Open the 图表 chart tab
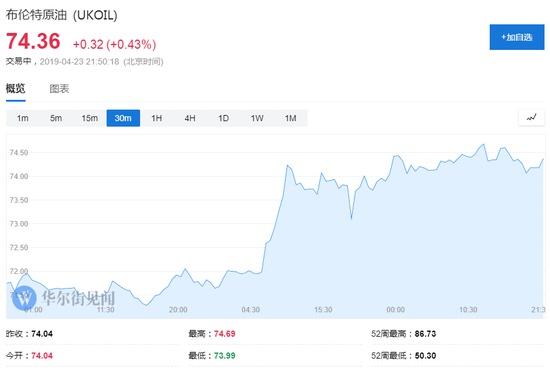This screenshot has height=372, width=550. tap(59, 89)
